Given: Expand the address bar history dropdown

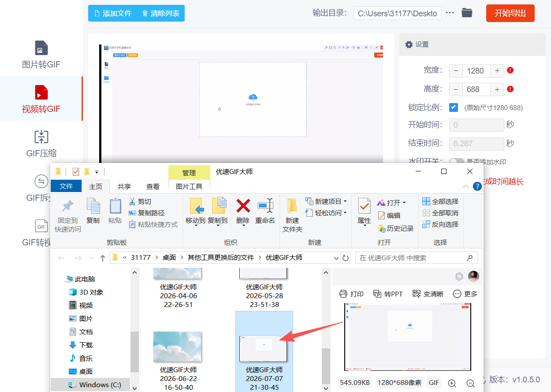Looking at the screenshot, I should tap(336, 258).
